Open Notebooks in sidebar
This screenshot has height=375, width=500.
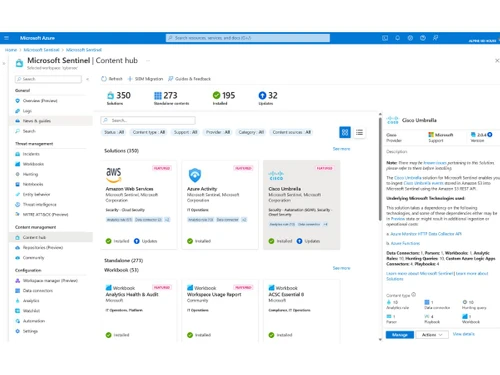[x=29, y=184]
